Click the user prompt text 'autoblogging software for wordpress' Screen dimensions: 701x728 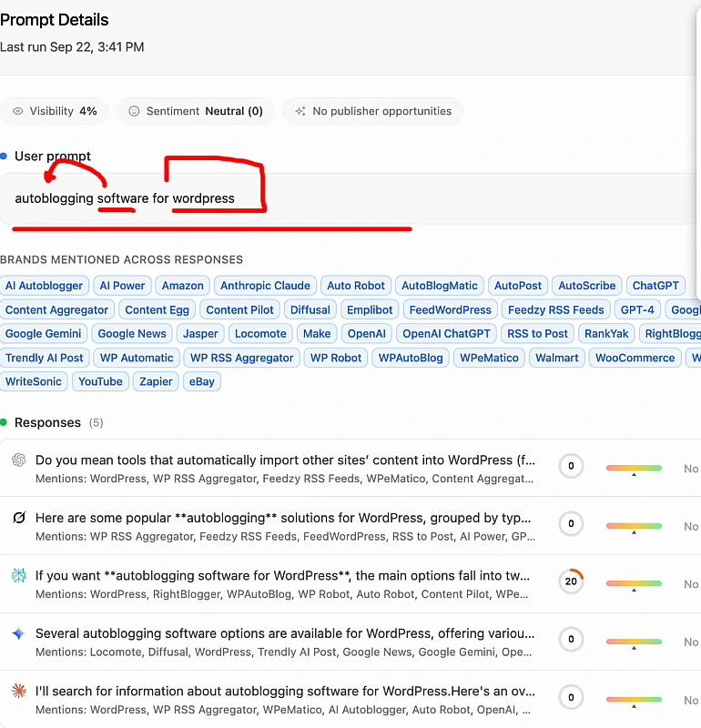[125, 198]
